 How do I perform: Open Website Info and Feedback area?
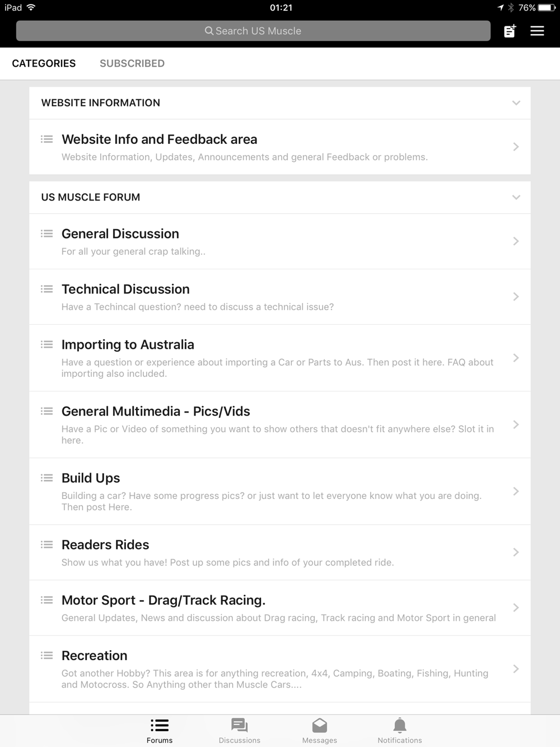pyautogui.click(x=280, y=147)
